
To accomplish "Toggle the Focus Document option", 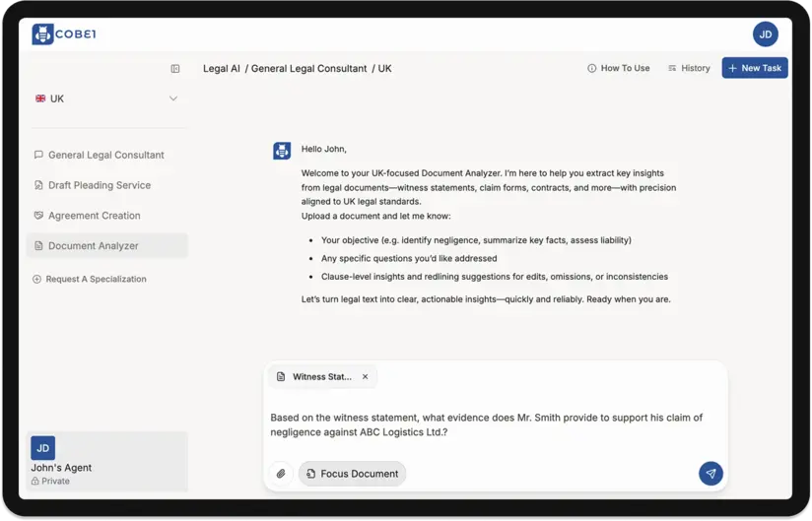I will tap(352, 474).
